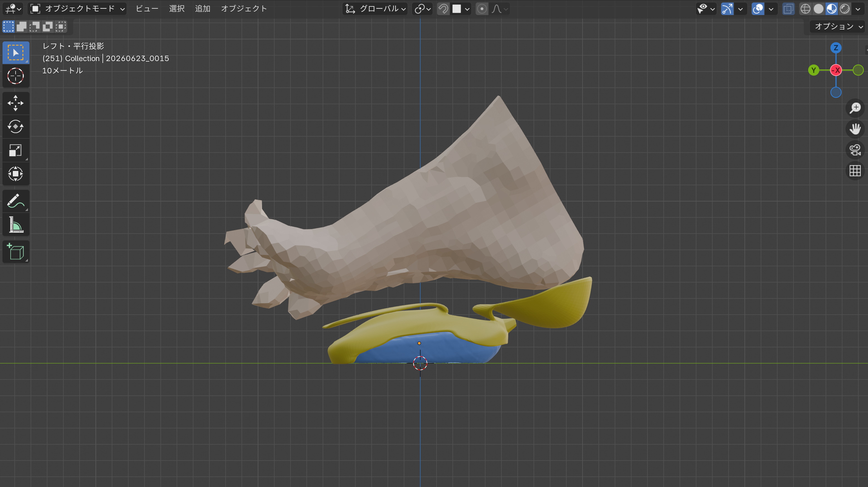The width and height of the screenshot is (868, 487).
Task: Expand gizmo options dropdown arrow
Action: [x=740, y=9]
